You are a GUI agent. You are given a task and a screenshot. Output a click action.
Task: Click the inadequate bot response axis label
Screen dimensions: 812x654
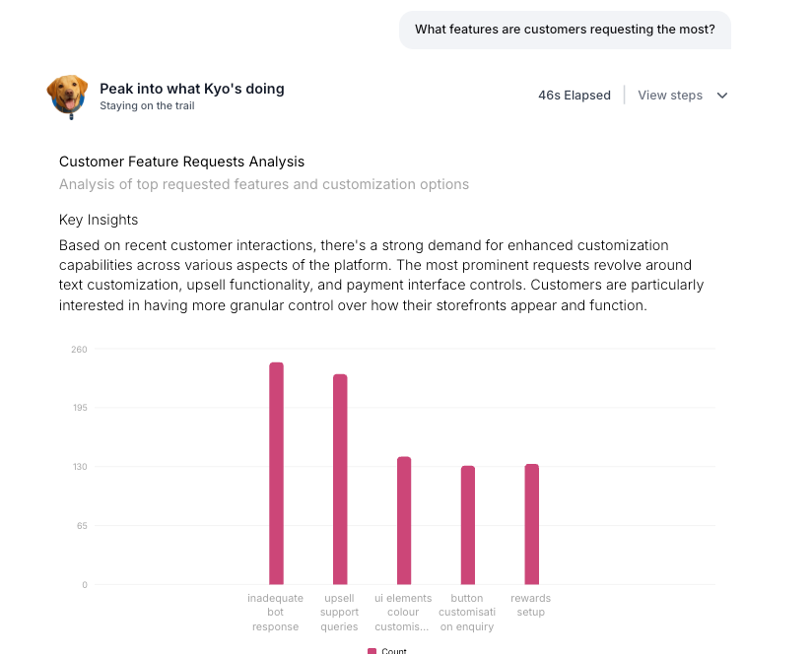(275, 612)
